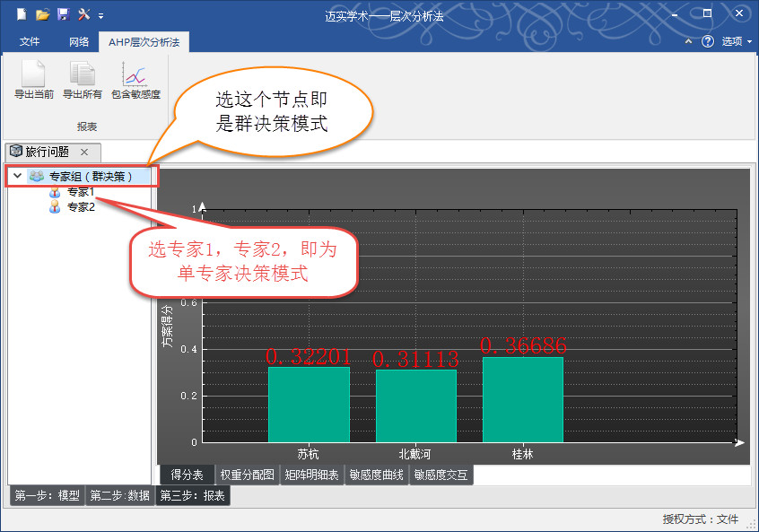View the 敏感度曲线 tab
This screenshot has width=759, height=532.
point(377,475)
